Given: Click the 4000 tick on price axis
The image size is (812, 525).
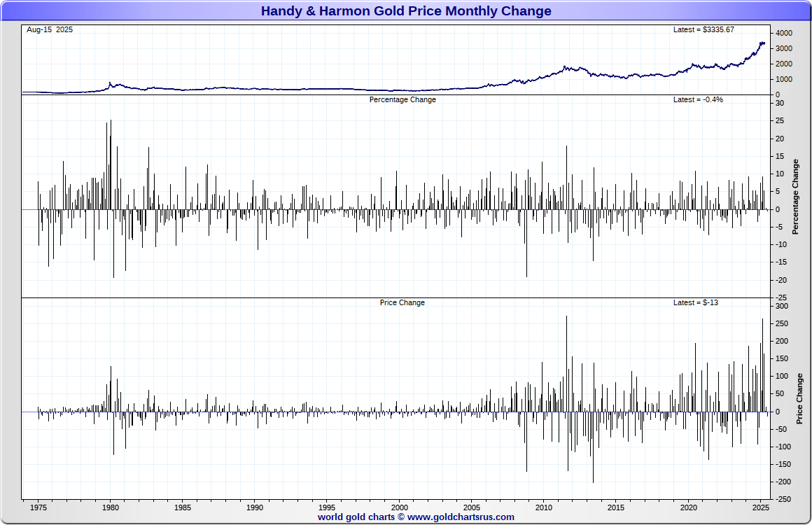Looking at the screenshot, I should click(x=783, y=33).
